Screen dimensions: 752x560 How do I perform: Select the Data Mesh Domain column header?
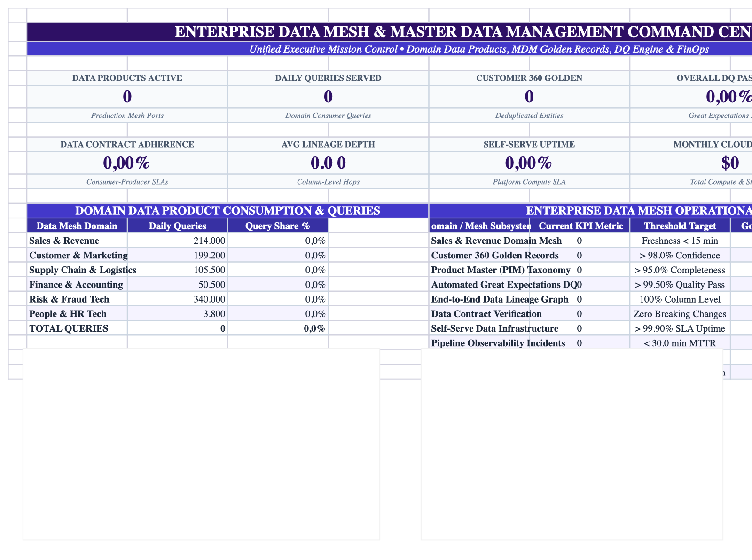(77, 226)
